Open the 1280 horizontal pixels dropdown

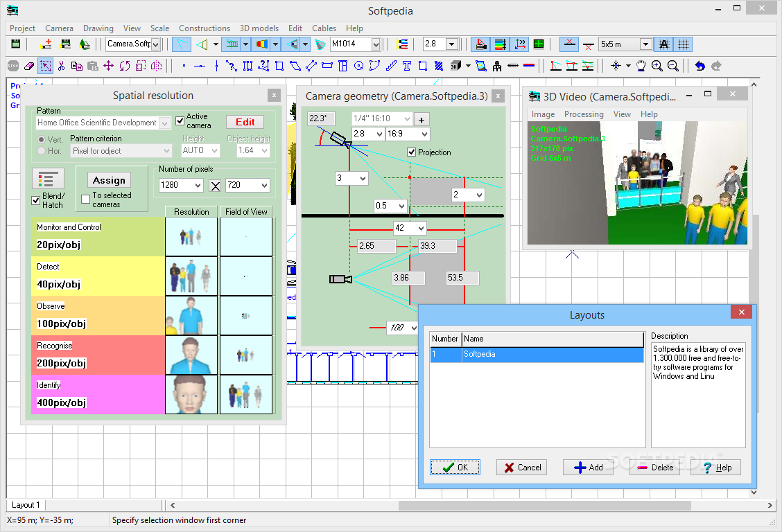coord(198,185)
